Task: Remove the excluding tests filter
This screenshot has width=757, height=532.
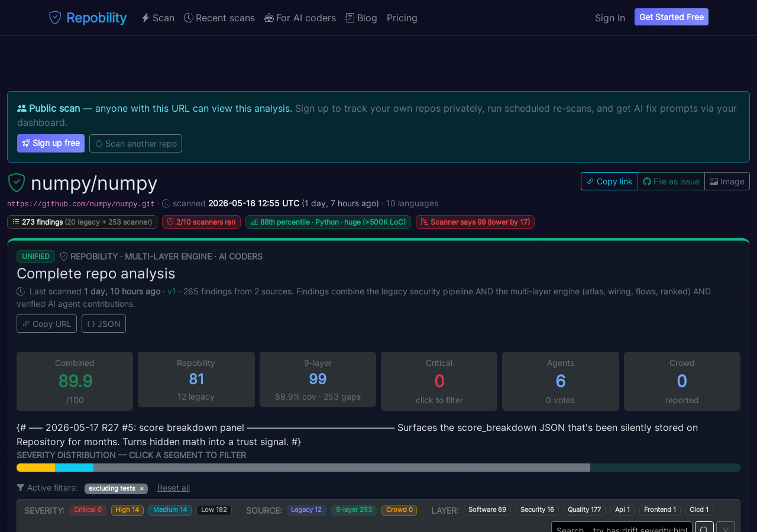Action: (x=142, y=488)
